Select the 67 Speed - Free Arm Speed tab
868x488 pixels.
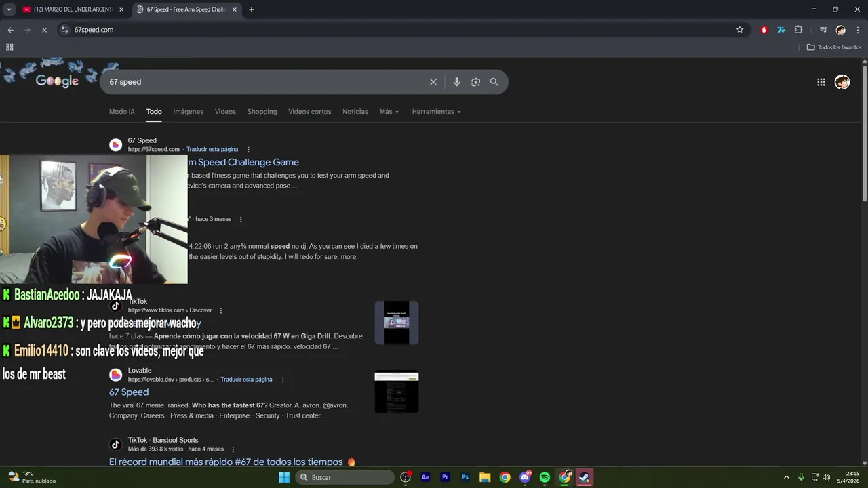(x=181, y=9)
